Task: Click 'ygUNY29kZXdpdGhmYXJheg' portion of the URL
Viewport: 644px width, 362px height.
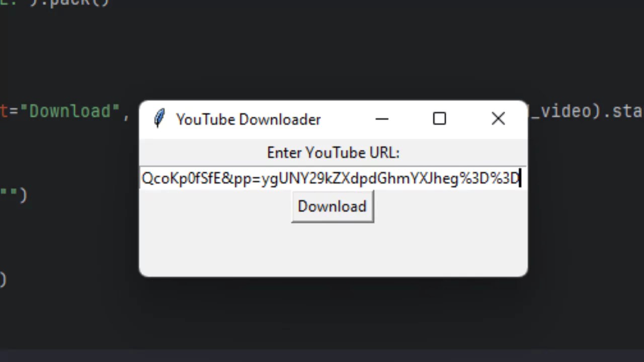Action: click(360, 179)
